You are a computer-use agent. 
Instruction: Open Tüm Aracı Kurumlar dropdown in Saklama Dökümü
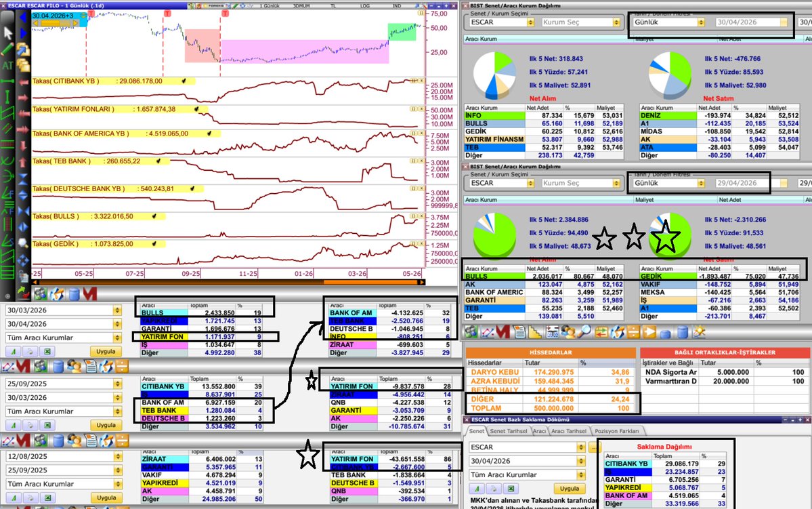(x=581, y=475)
